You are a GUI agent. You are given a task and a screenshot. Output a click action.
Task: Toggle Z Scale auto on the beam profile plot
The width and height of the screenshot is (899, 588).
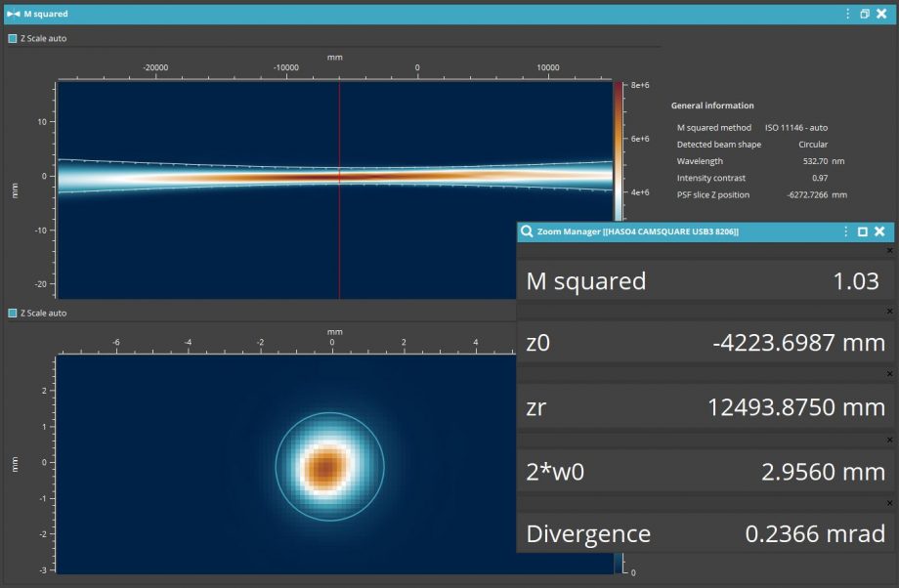[12, 313]
